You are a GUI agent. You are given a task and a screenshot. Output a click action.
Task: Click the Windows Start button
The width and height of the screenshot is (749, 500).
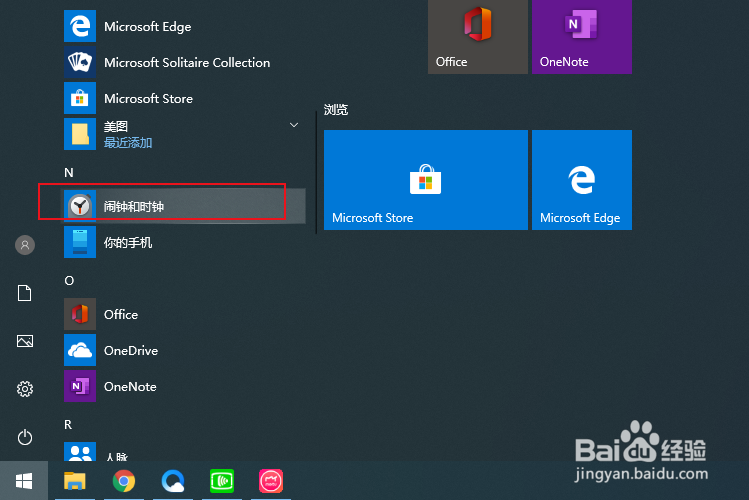pyautogui.click(x=24, y=481)
